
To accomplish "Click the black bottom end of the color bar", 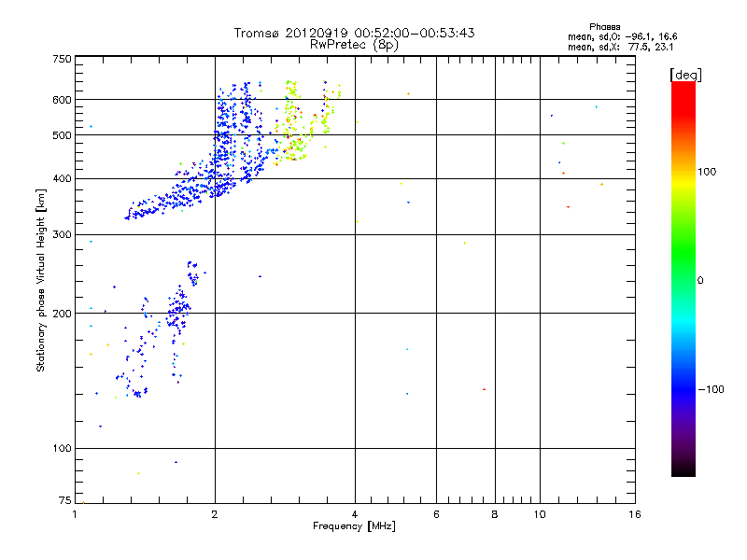I will (x=684, y=470).
